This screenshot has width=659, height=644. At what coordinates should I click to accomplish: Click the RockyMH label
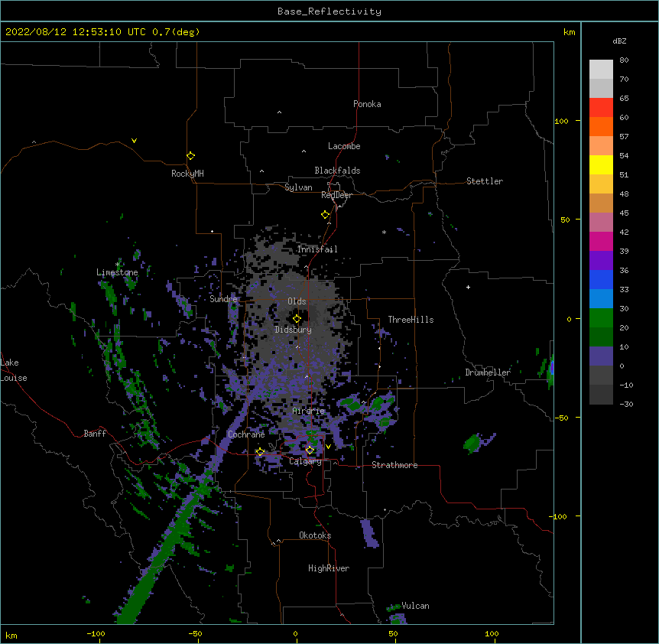point(187,174)
